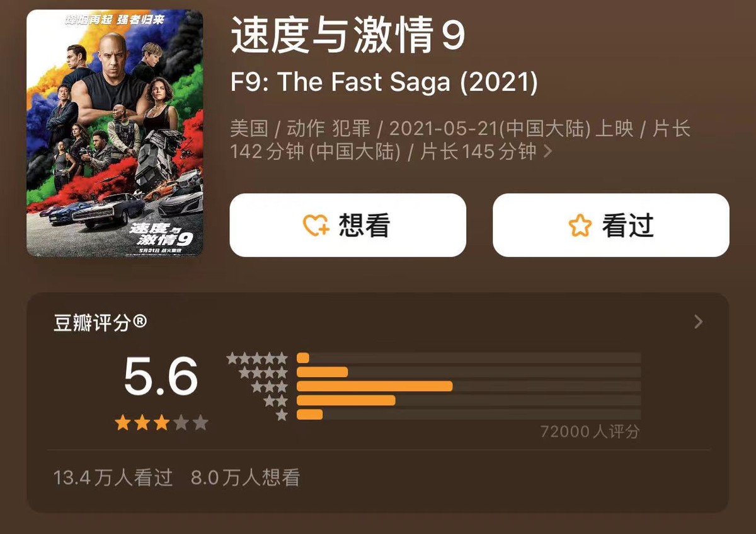Expand the 豆瓣评分 panel chevron
Viewport: 756px width, 534px height.
(698, 322)
